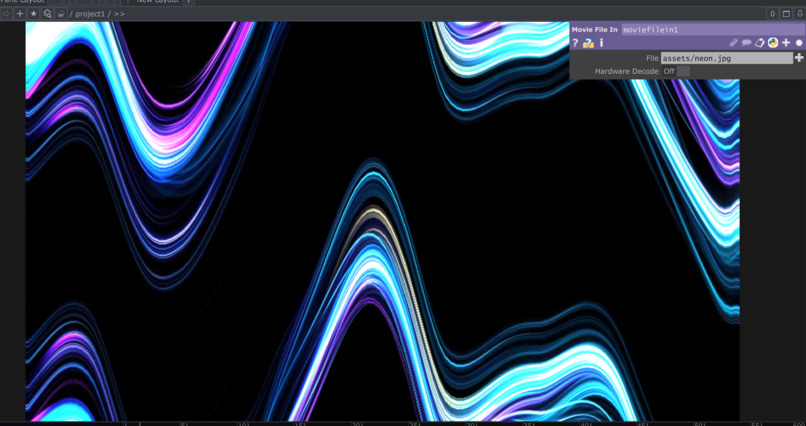The width and height of the screenshot is (806, 426).
Task: Maximize the pane with the rectangle icon
Action: pyautogui.click(x=786, y=14)
